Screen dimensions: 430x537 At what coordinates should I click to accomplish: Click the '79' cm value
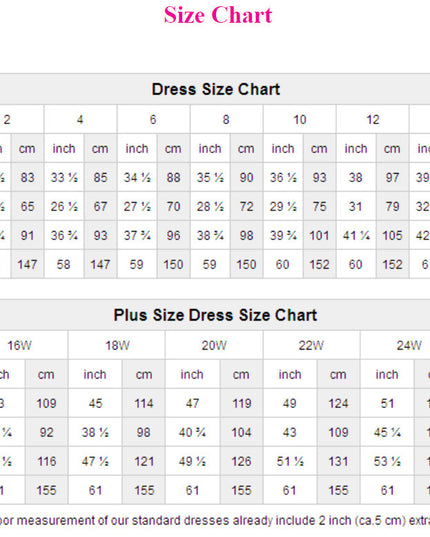click(392, 207)
